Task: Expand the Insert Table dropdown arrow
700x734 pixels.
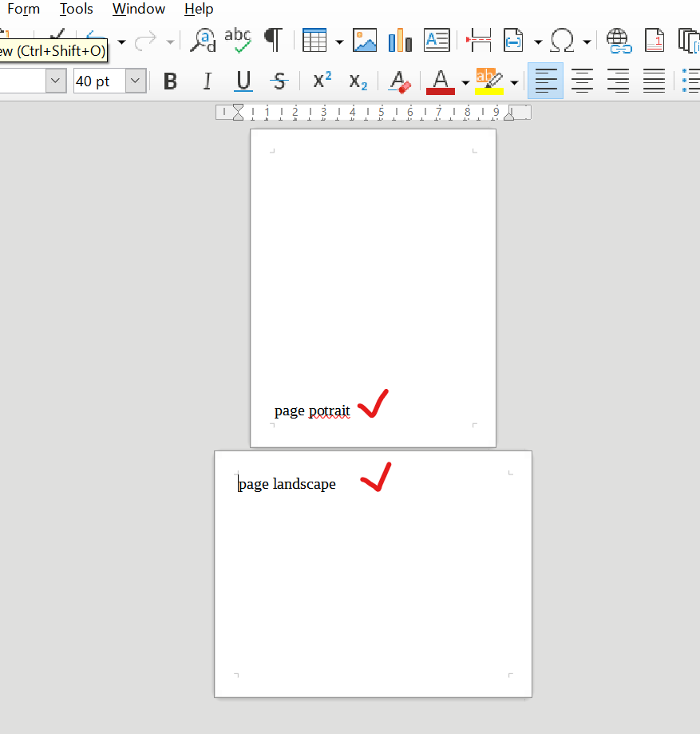Action: 339,41
